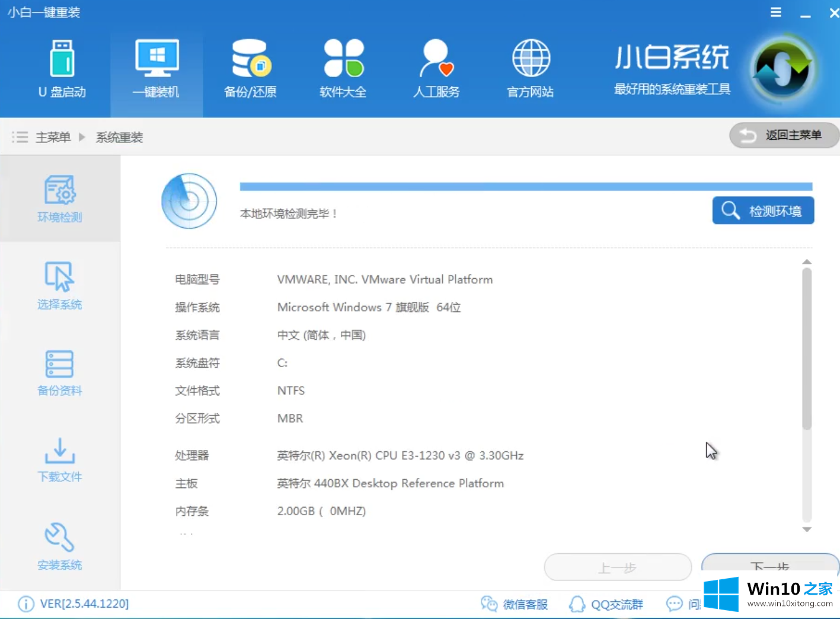The width and height of the screenshot is (840, 619).
Task: Click 返回主菜单 button
Action: pyautogui.click(x=784, y=135)
